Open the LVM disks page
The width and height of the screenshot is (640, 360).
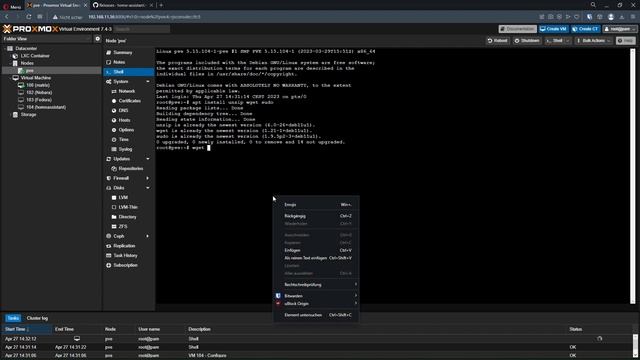pos(123,198)
